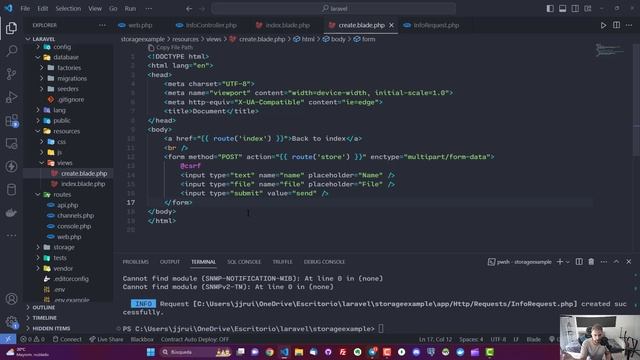Add a new terminal with plus icon
The width and height of the screenshot is (640, 360).
[560, 262]
